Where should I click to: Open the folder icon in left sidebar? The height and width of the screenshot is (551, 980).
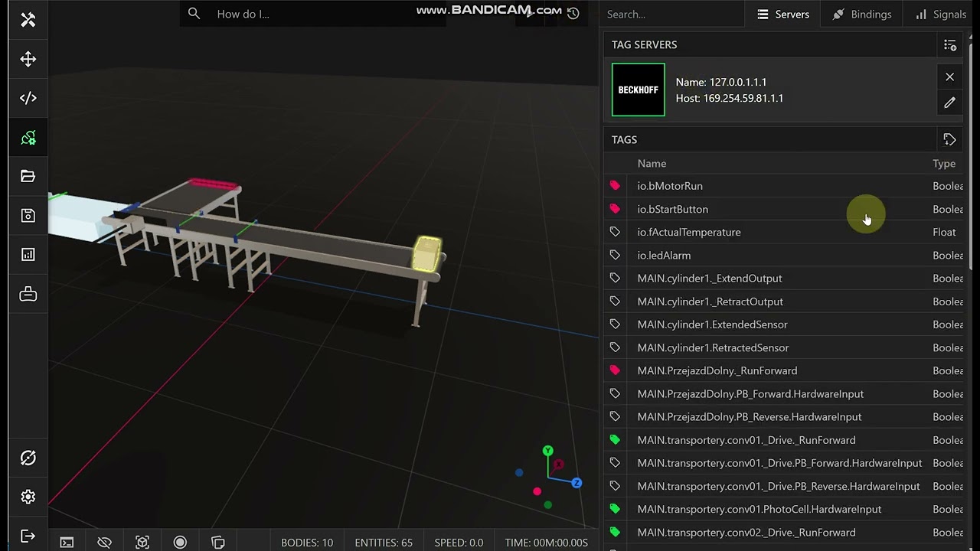(x=28, y=177)
